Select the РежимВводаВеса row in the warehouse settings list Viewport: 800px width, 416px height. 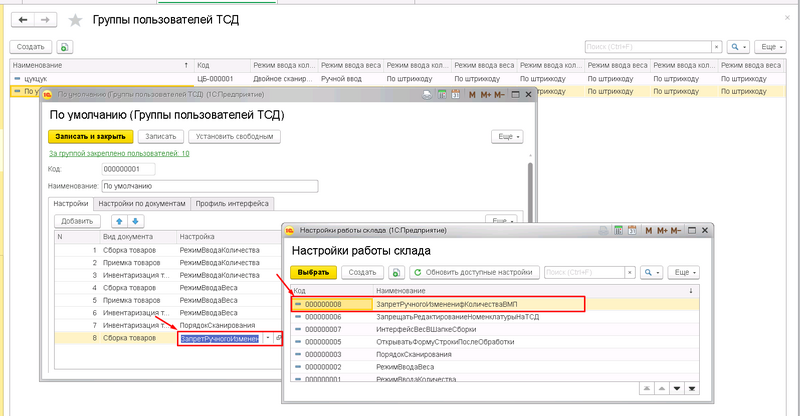click(x=494, y=367)
